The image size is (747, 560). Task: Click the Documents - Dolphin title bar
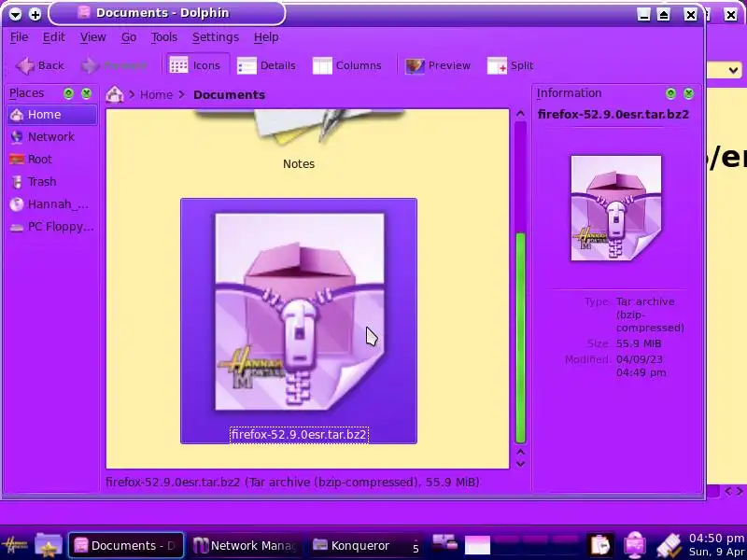pyautogui.click(x=166, y=13)
